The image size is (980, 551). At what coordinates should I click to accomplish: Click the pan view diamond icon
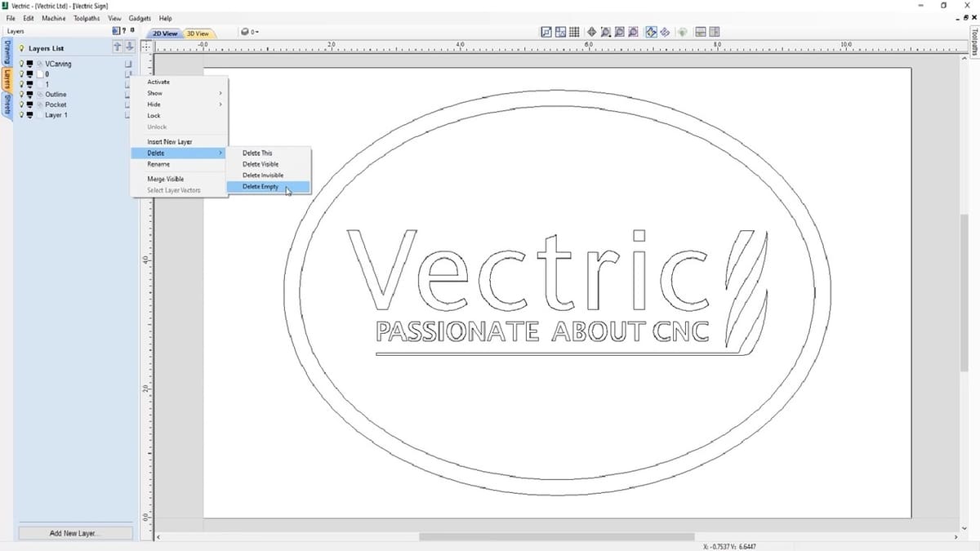(x=591, y=32)
